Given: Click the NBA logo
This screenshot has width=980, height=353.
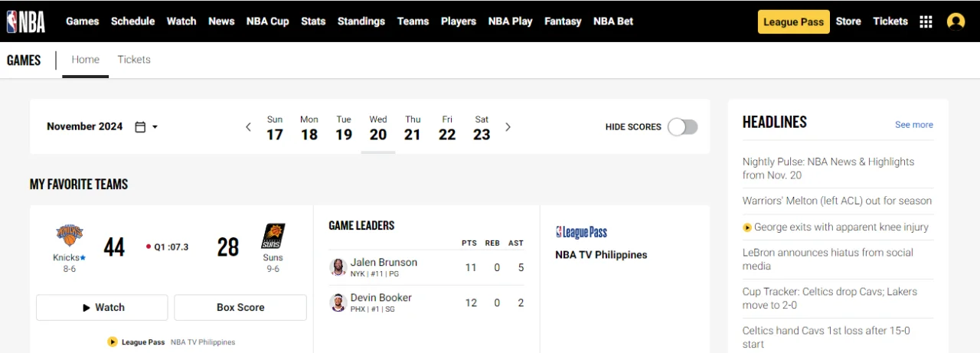Looking at the screenshot, I should [26, 21].
